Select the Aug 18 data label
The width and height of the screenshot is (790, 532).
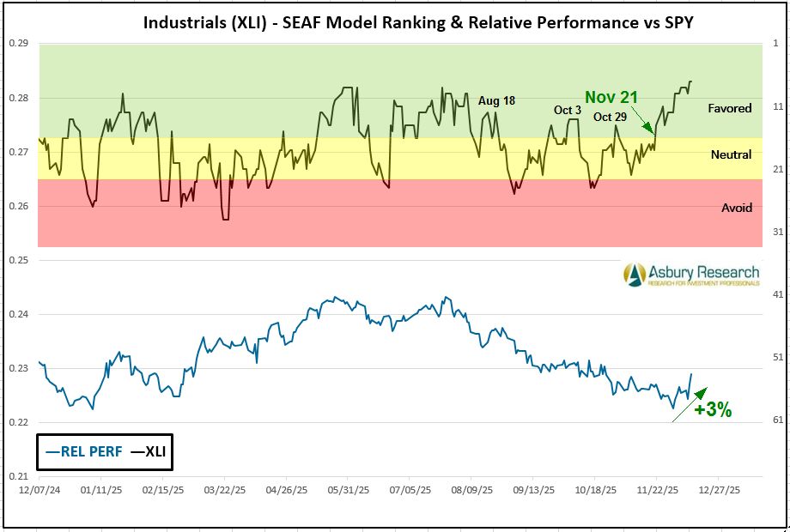click(x=496, y=100)
